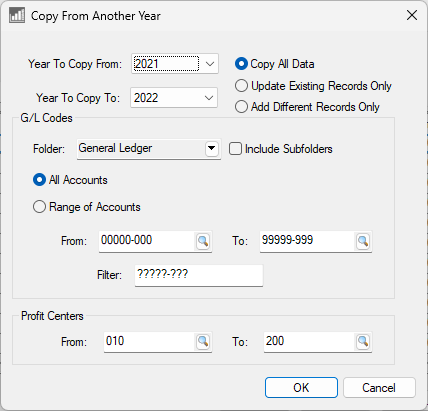Click the Filter input field
Viewport: 428px width, 411px height.
(x=199, y=275)
